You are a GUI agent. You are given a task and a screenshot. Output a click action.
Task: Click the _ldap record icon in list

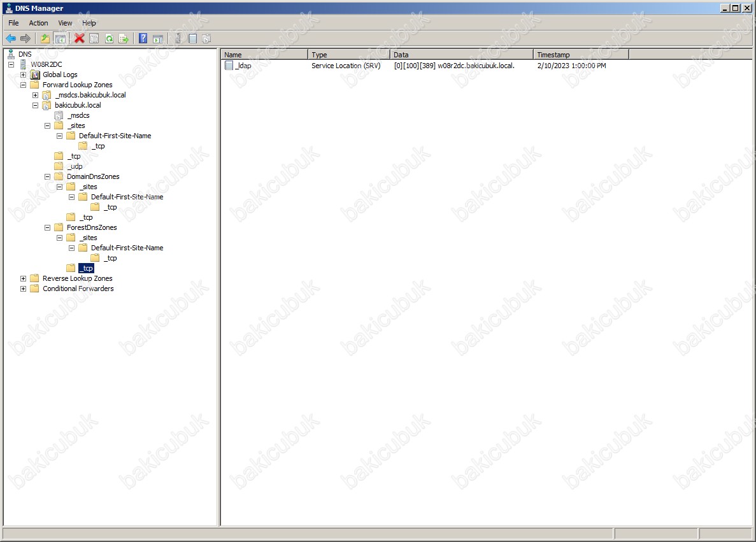[x=229, y=66]
